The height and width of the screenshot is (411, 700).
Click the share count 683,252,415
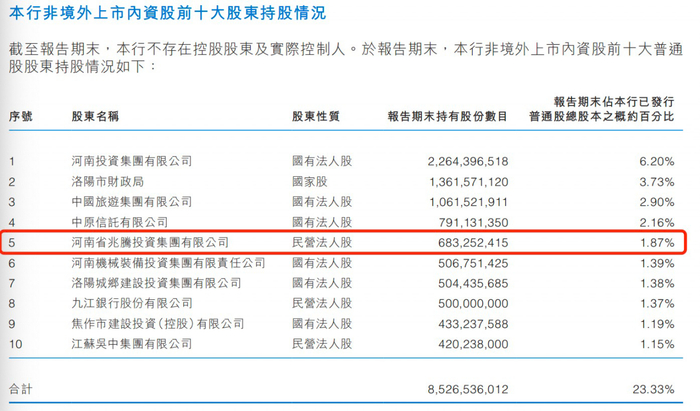473,243
